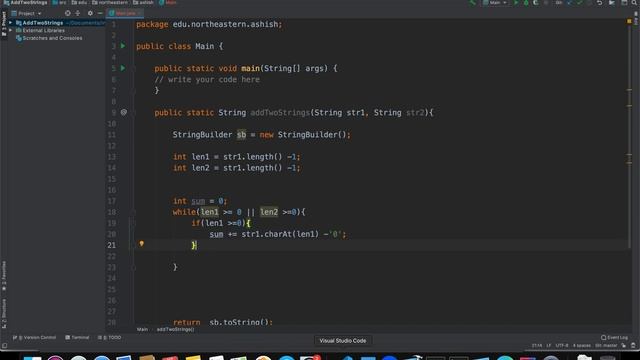Click the gutter icon next to addTwoStrings
Image resolution: width=640 pixels, height=360 pixels.
[x=124, y=112]
